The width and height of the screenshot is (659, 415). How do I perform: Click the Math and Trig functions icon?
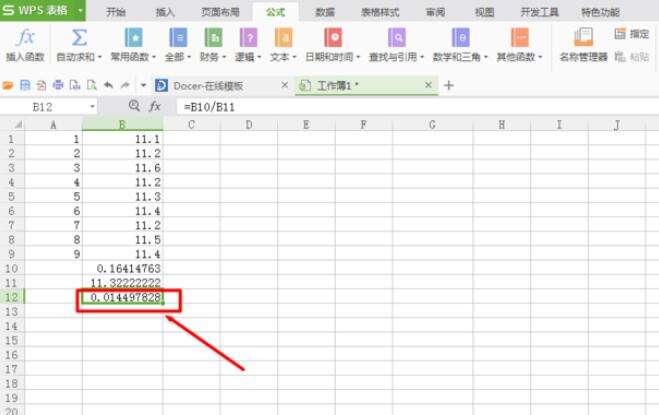(460, 37)
